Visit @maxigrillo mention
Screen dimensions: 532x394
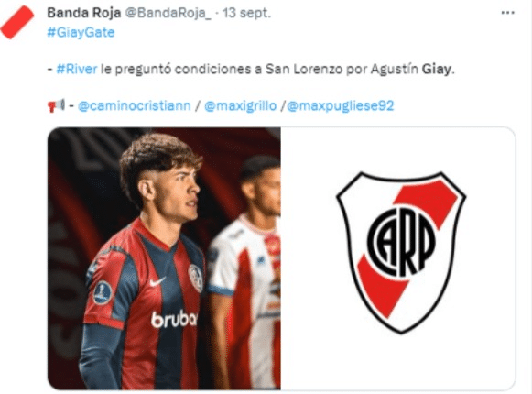pos(241,105)
